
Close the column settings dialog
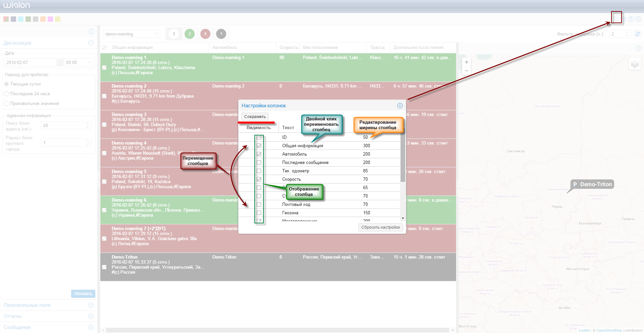click(400, 106)
